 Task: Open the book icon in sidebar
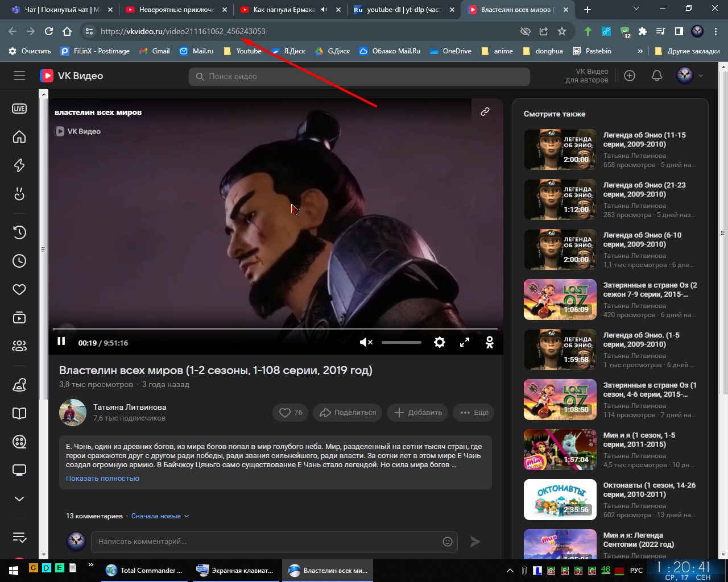pos(19,413)
